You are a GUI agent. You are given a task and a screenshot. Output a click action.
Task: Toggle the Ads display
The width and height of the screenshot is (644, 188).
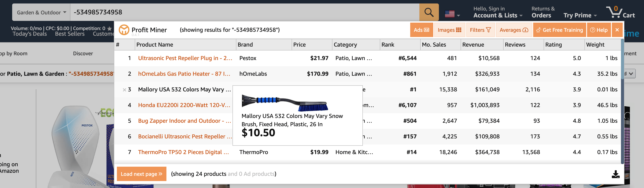click(x=422, y=30)
